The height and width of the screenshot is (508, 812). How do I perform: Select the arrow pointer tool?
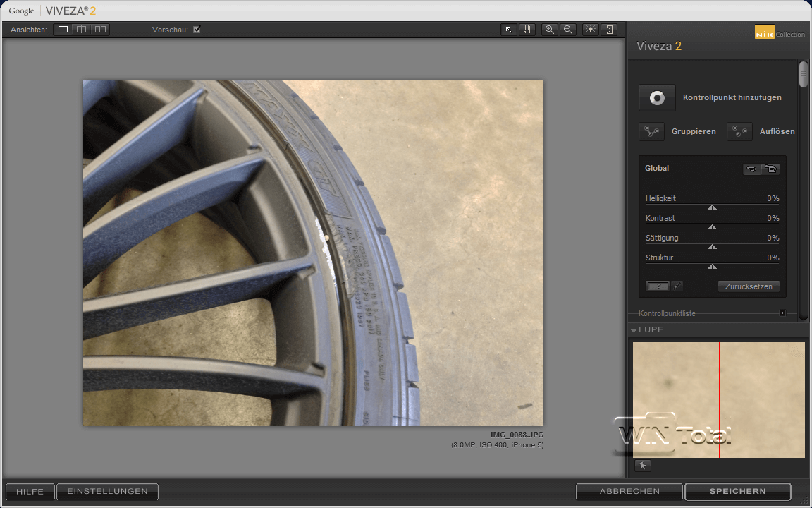point(508,30)
